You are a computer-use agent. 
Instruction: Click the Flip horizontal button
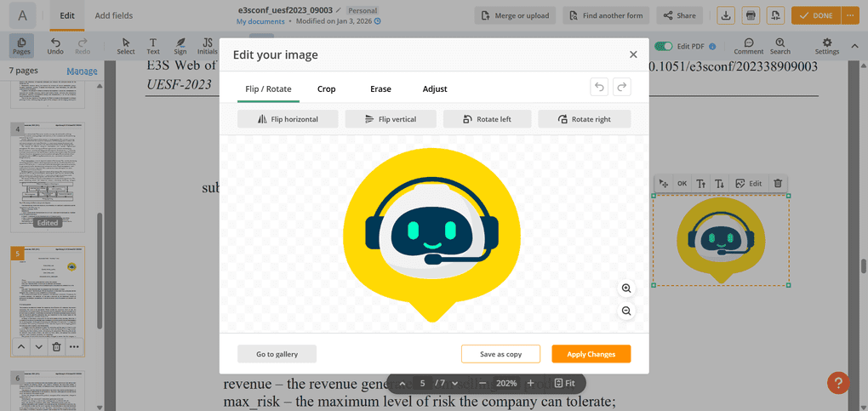(x=288, y=119)
